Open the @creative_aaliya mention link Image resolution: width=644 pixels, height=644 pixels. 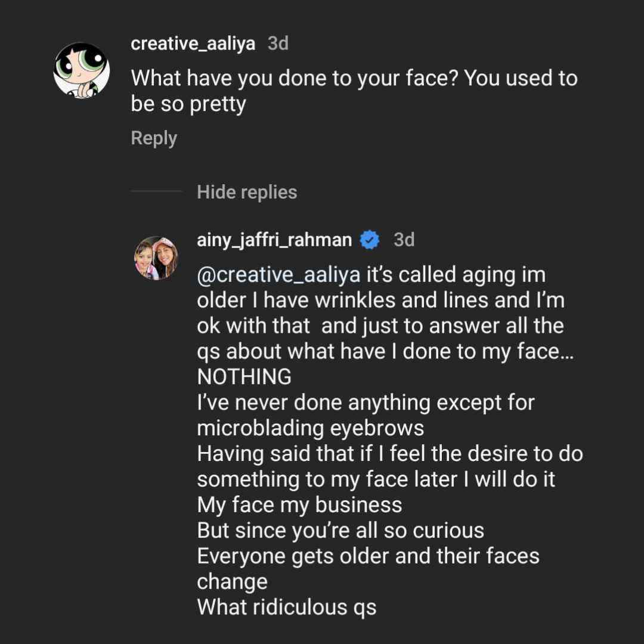pyautogui.click(x=278, y=275)
